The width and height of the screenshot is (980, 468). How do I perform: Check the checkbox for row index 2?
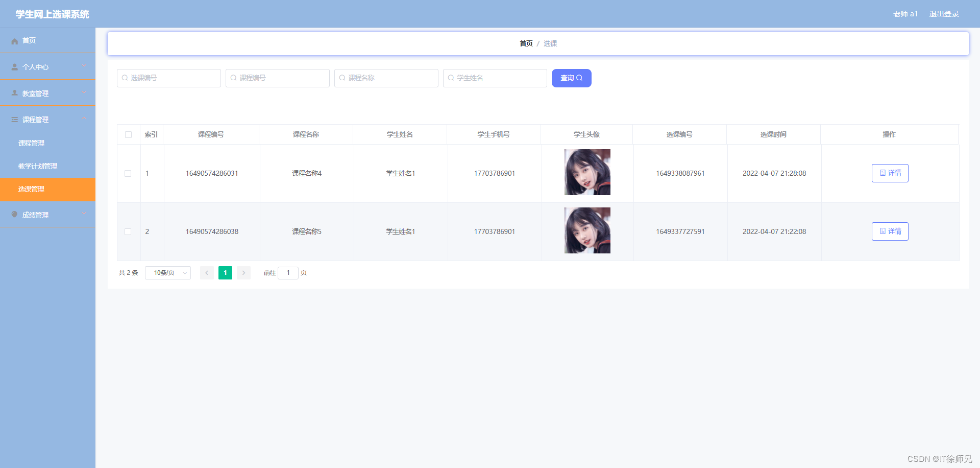[128, 231]
